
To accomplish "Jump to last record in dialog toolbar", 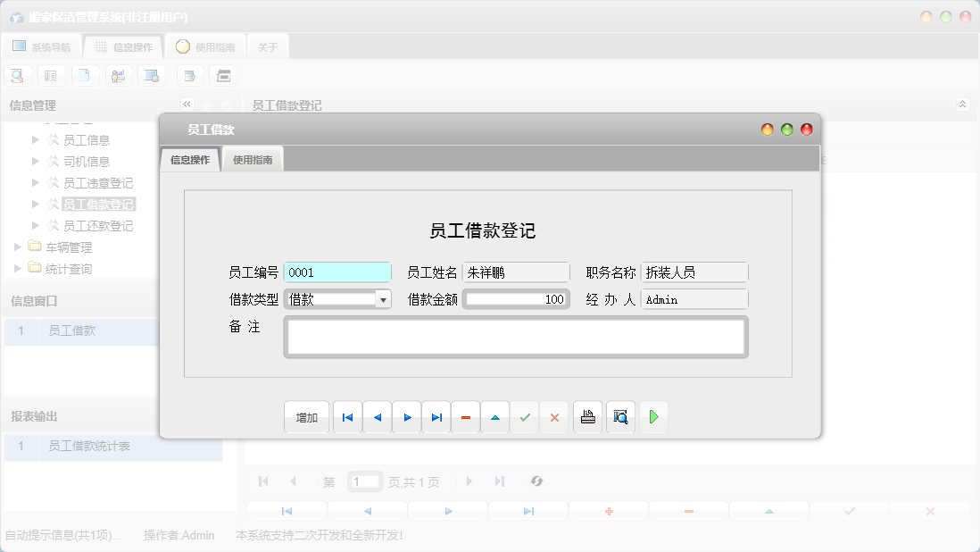I will click(436, 417).
